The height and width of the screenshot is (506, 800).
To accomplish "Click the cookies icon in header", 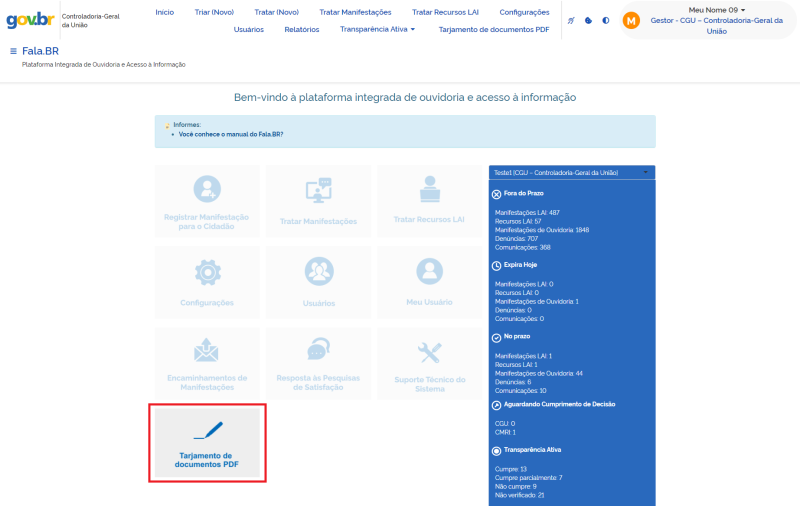I will 588,20.
